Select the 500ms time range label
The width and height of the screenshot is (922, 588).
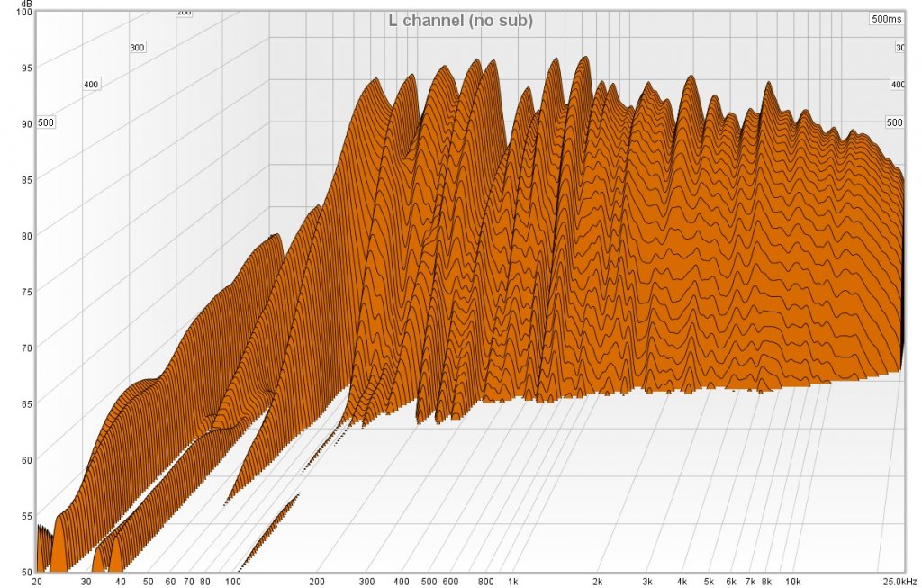click(x=886, y=19)
